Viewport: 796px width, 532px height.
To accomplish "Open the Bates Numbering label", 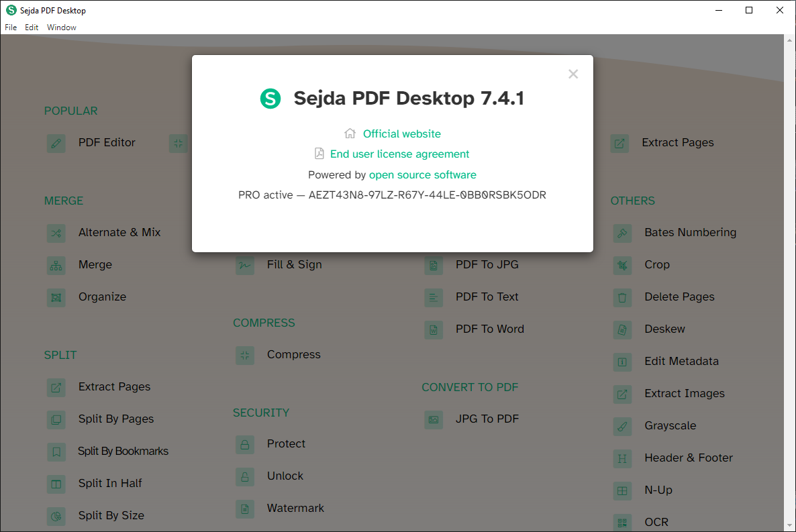I will (691, 233).
